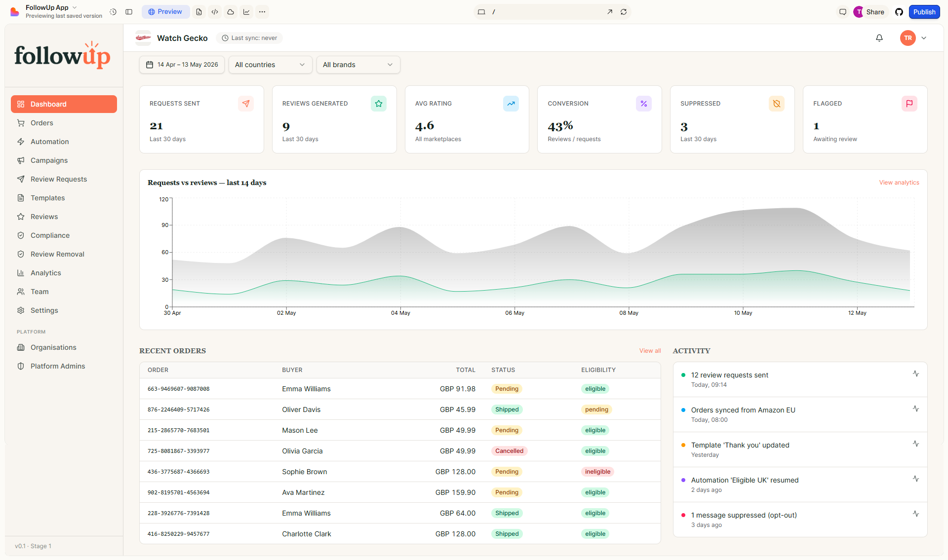Open Compliance in sidebar
Viewport: 948px width, 560px height.
pos(64,235)
